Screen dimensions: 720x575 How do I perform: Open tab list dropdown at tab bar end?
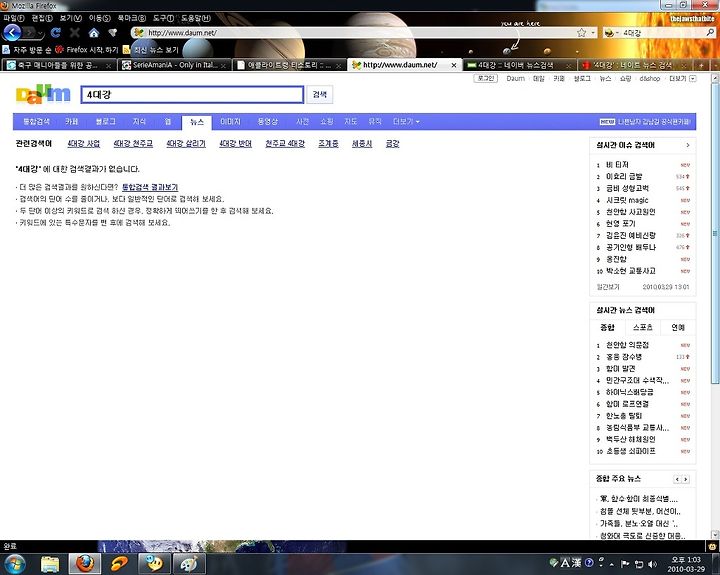pyautogui.click(x=715, y=65)
